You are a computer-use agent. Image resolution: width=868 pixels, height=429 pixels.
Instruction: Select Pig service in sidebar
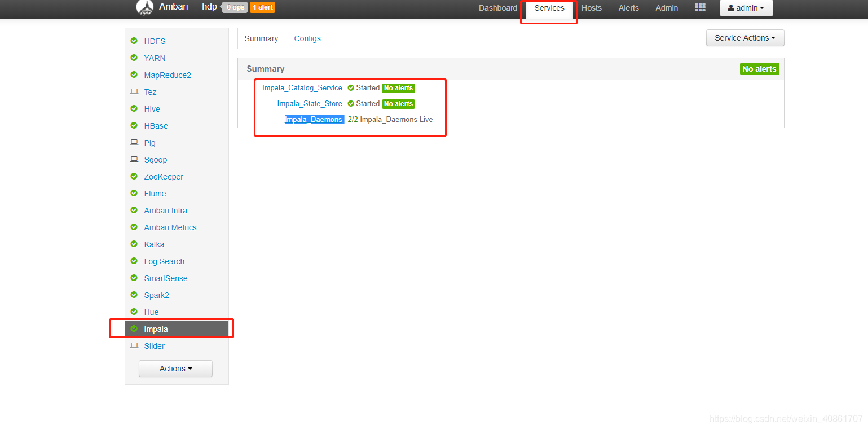pyautogui.click(x=149, y=143)
